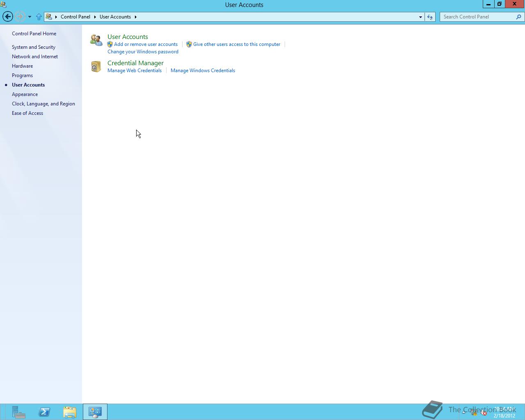Open Control Panel Home

[x=34, y=34]
